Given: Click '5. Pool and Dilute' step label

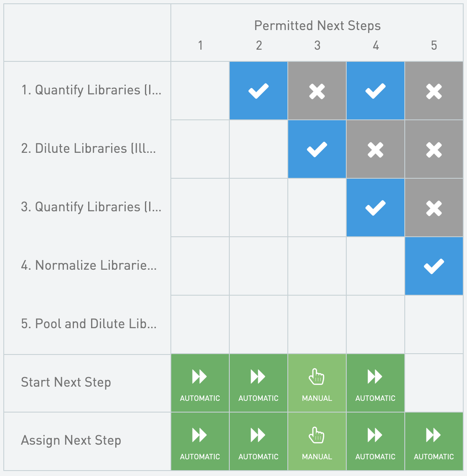Looking at the screenshot, I should pyautogui.click(x=89, y=324).
